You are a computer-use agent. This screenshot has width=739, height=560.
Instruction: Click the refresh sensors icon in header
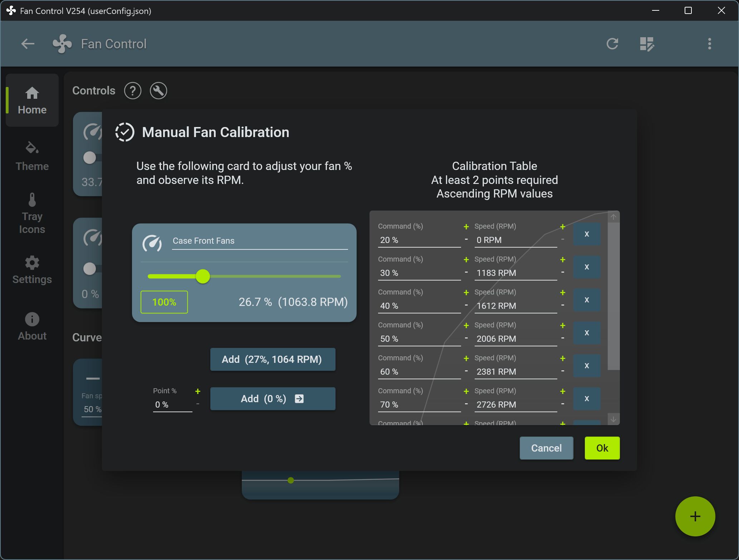(x=612, y=44)
